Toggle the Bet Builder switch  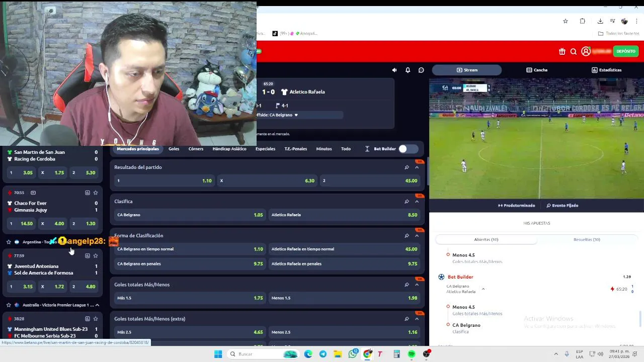408,149
